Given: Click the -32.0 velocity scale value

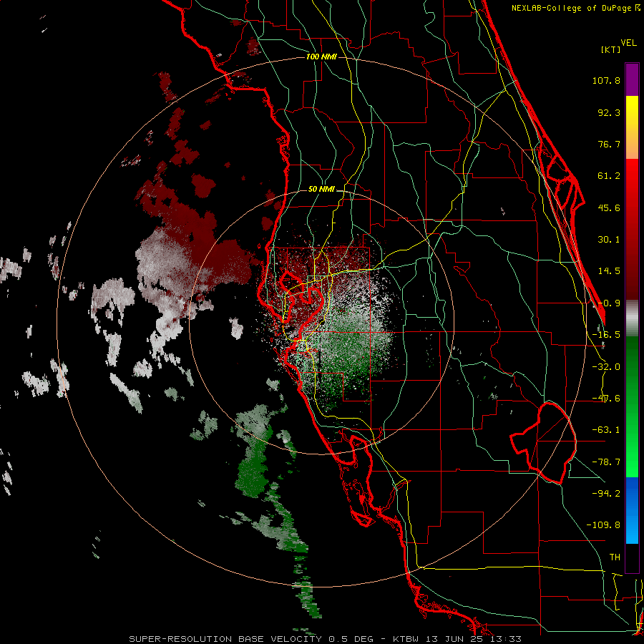Looking at the screenshot, I should click(x=606, y=367).
